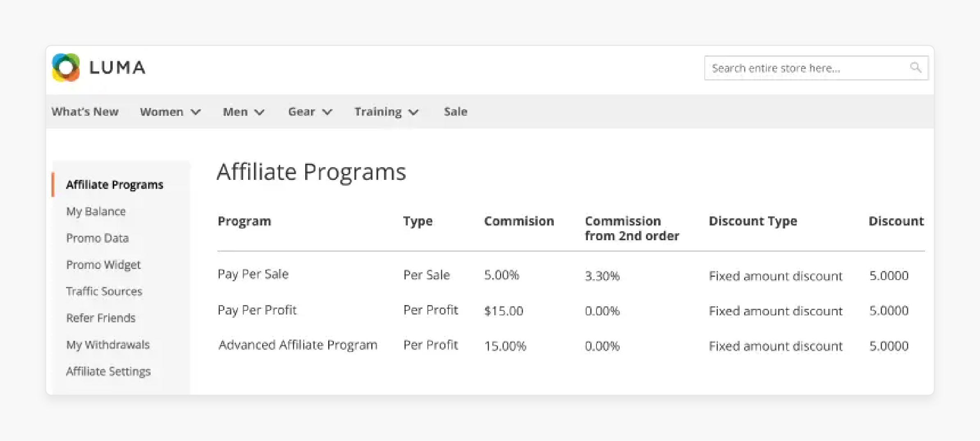
Task: Open Affiliate Settings in the sidebar
Action: 108,372
